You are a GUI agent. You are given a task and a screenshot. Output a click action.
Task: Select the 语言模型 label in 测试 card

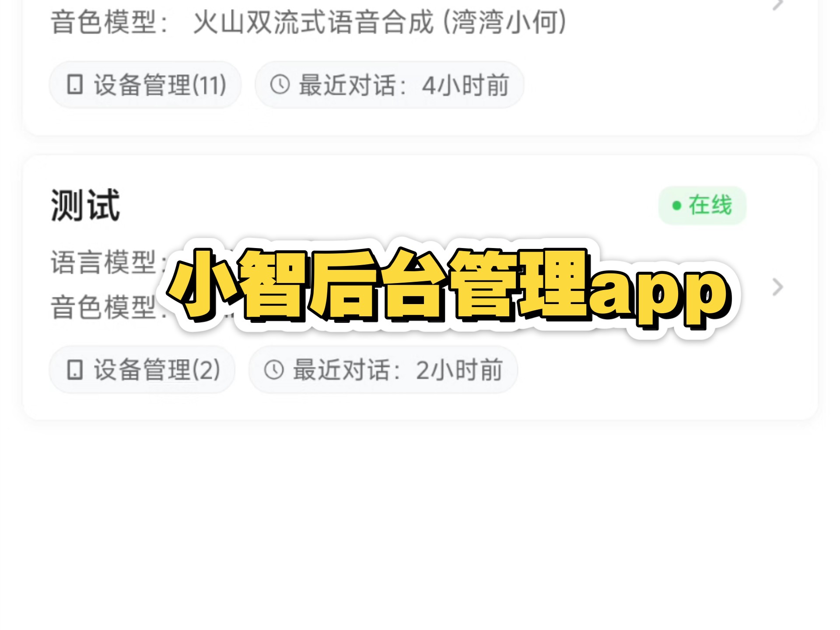(103, 262)
